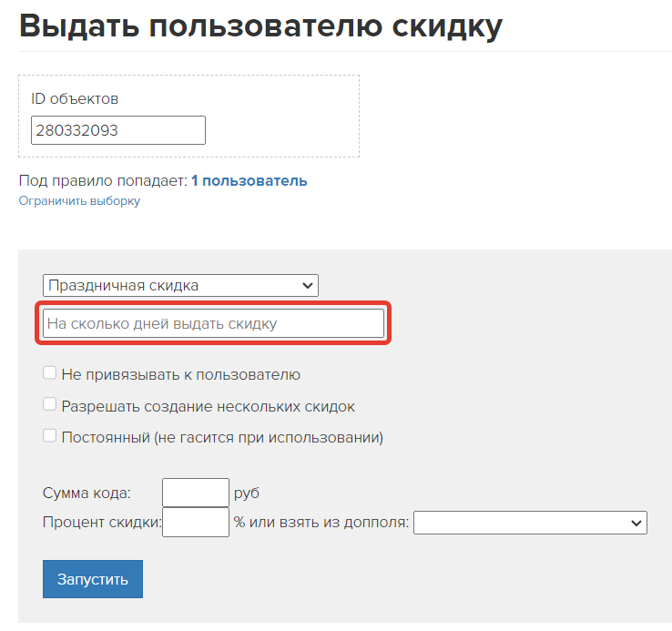Click the 'Сумма кода' input field
The width and height of the screenshot is (672, 631).
[x=196, y=493]
